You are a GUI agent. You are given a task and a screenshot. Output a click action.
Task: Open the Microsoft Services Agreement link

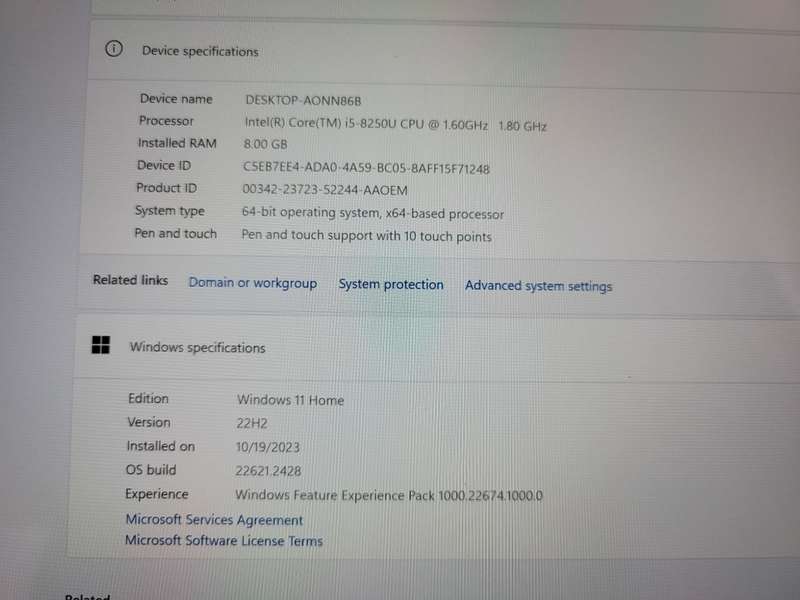[x=214, y=520]
